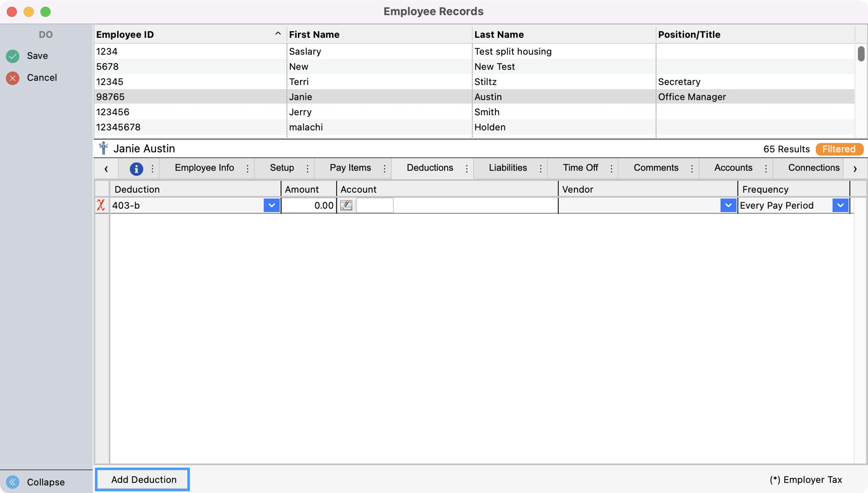Screen dimensions: 868x493
Task: Open the account lookup edit icon
Action: click(x=346, y=205)
